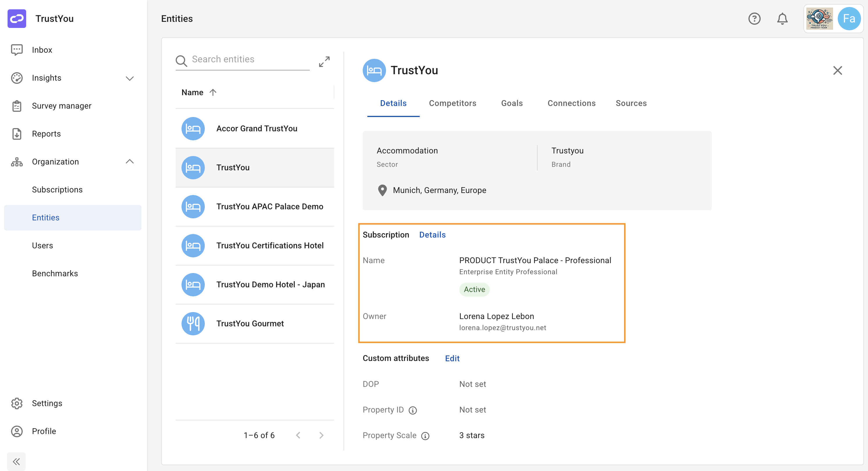Switch to the Connections tab
The height and width of the screenshot is (471, 868).
pos(571,103)
